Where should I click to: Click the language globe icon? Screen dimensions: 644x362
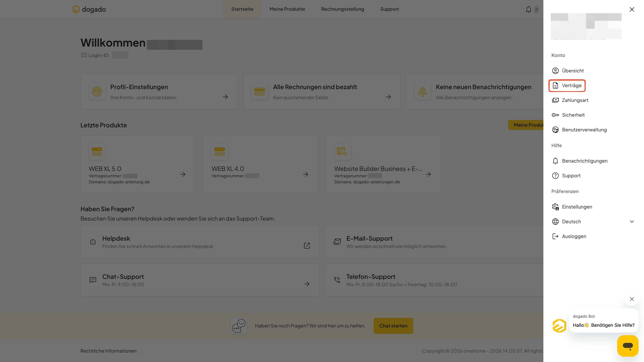555,222
